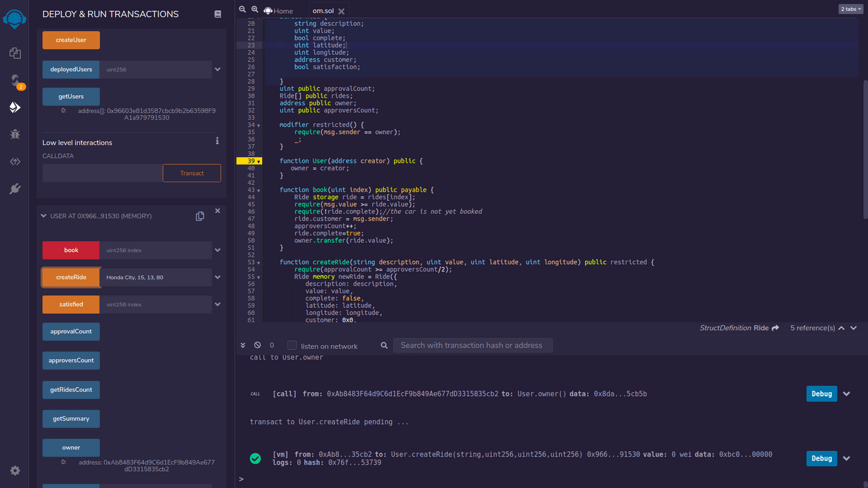Focus the deployedUsers uint256 input
The height and width of the screenshot is (488, 868).
[x=156, y=69]
